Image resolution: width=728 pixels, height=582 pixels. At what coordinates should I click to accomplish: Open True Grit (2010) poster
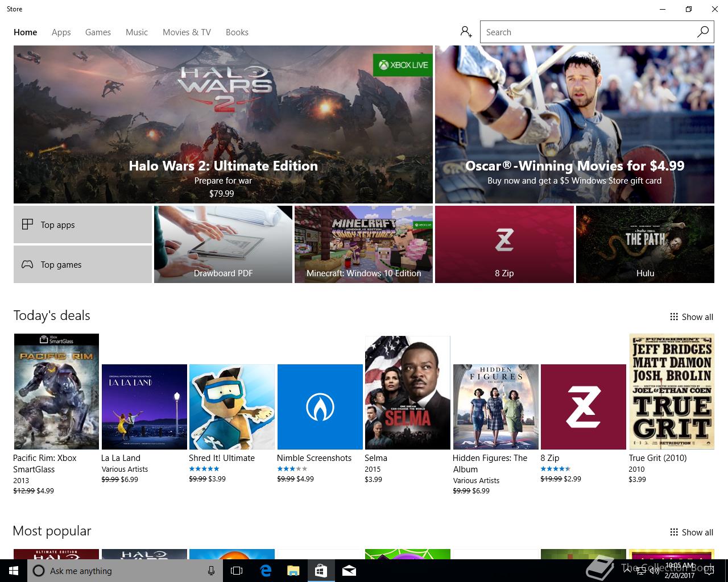(x=672, y=392)
